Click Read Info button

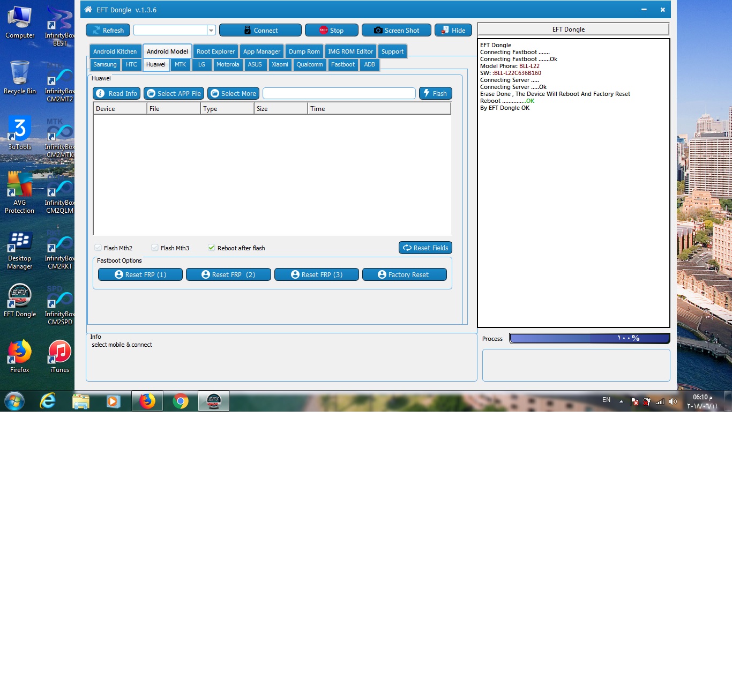116,93
